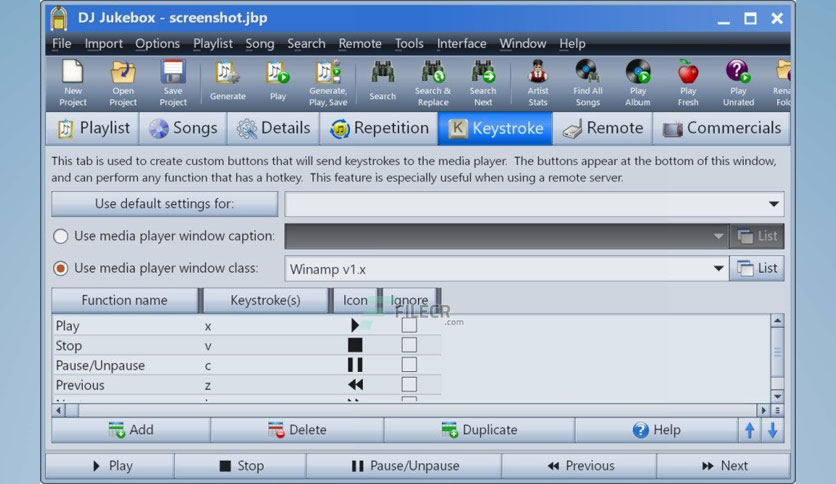Click the DJ Jukebox title bar app icon
The image size is (836, 484).
(x=59, y=18)
